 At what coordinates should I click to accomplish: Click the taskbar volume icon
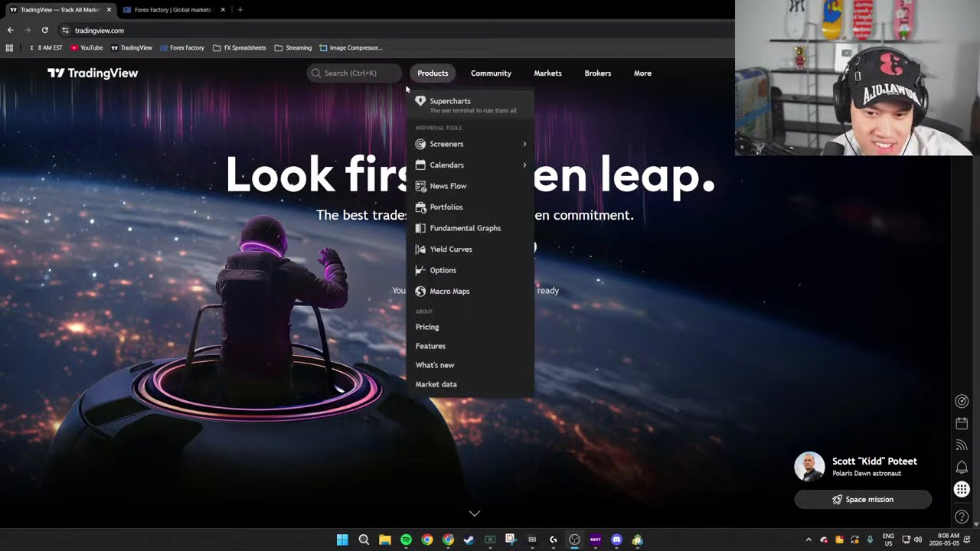[x=918, y=540]
